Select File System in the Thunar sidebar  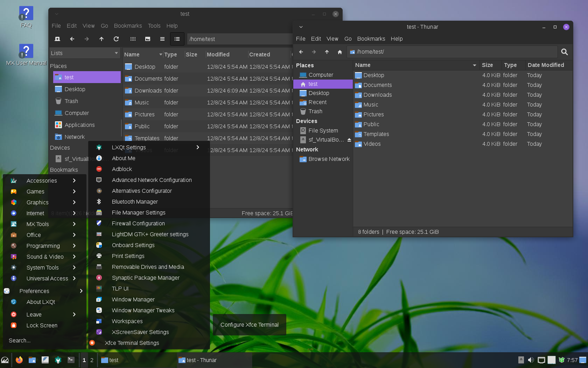pos(323,130)
